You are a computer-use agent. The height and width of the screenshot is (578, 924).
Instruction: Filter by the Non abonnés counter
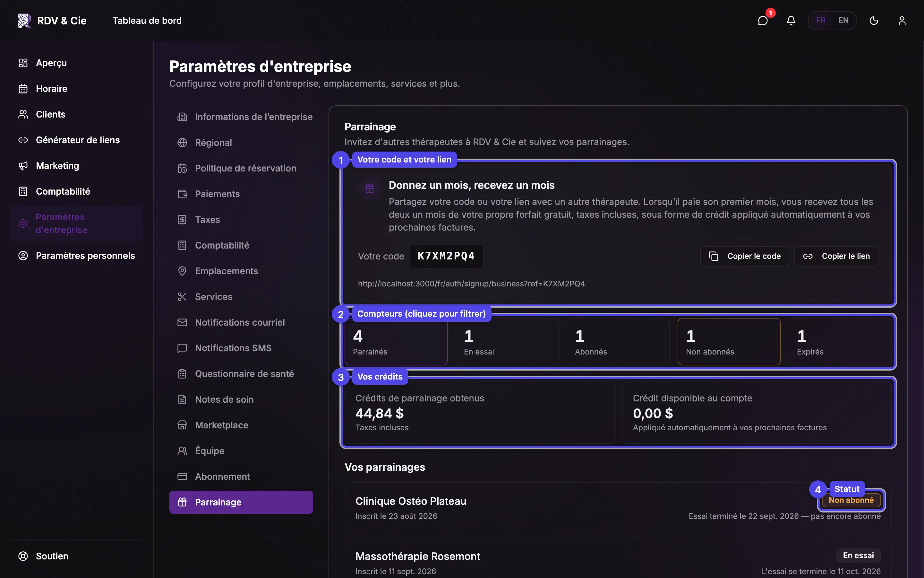[729, 342]
